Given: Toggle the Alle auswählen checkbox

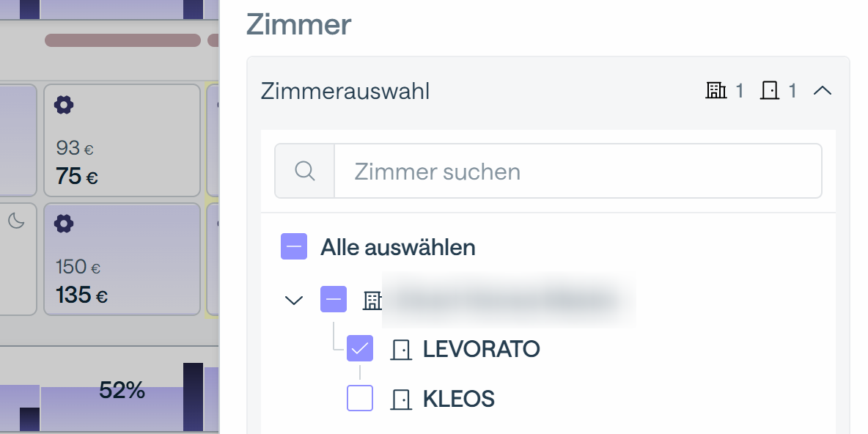Looking at the screenshot, I should point(294,247).
